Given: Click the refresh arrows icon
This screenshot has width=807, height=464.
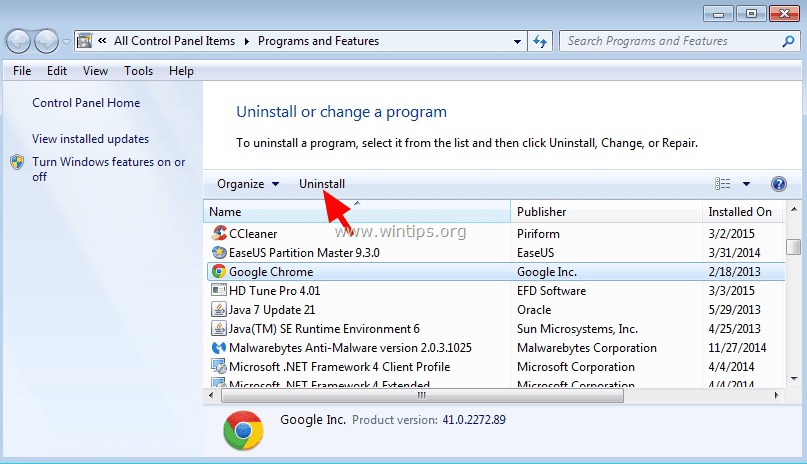Looking at the screenshot, I should pyautogui.click(x=540, y=41).
